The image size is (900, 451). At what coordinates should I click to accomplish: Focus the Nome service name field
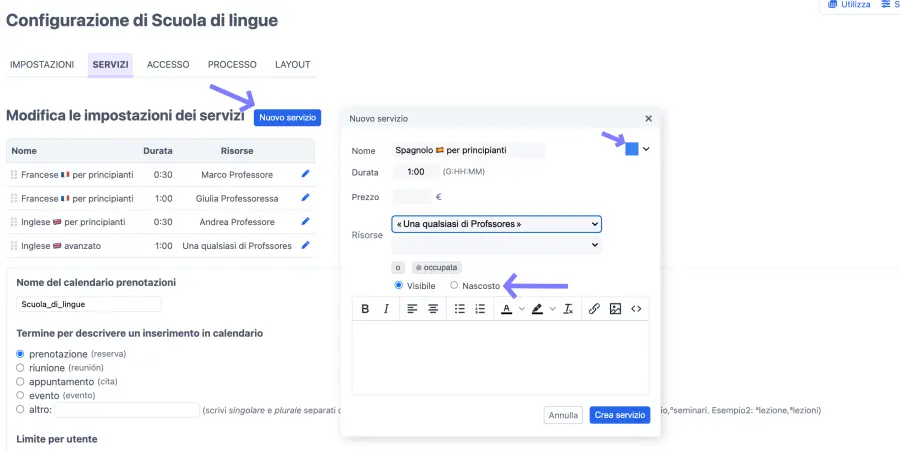coord(468,150)
